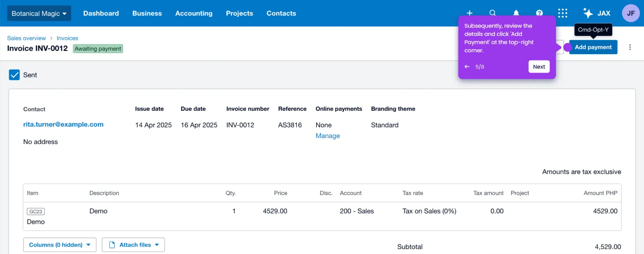Open the JF user avatar menu
The height and width of the screenshot is (254, 644).
pyautogui.click(x=631, y=13)
